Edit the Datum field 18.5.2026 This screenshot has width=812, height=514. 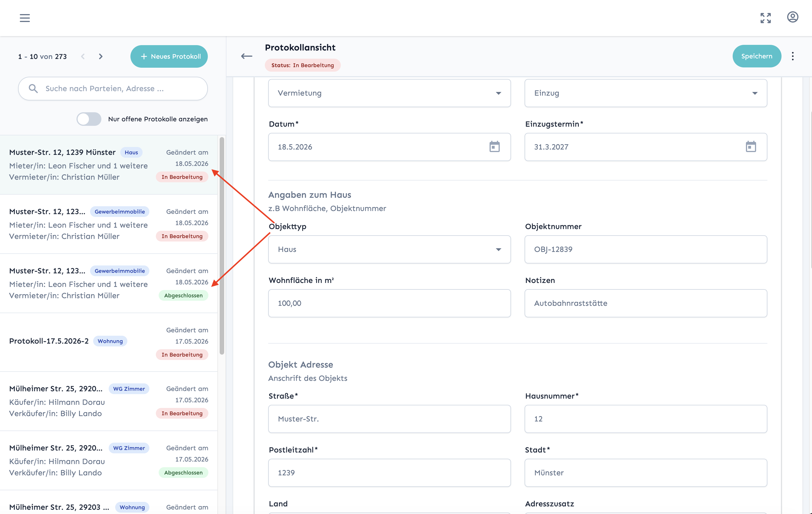coord(389,147)
